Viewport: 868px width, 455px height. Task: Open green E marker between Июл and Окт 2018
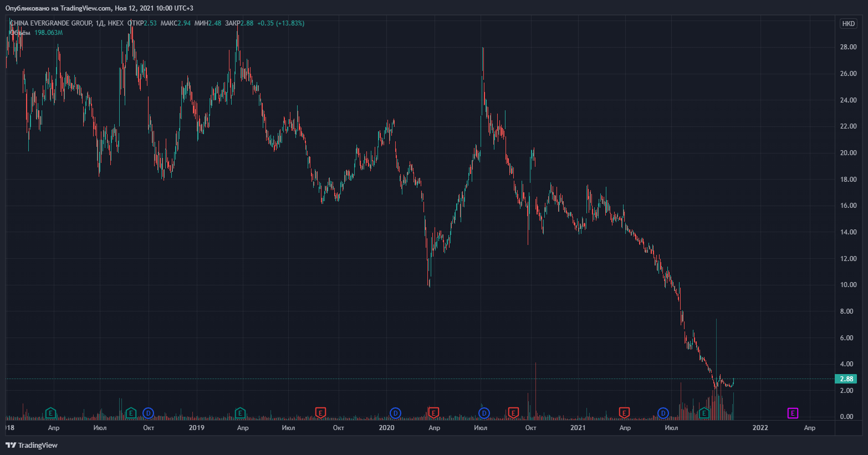131,413
